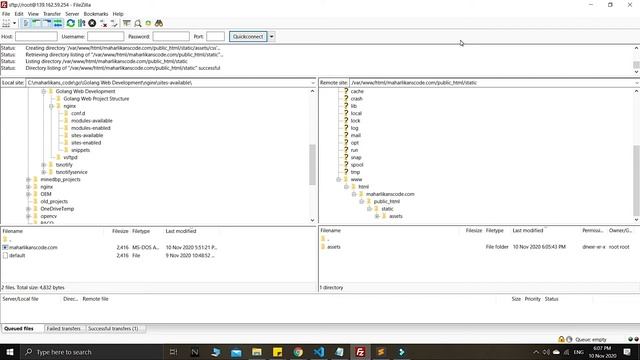Screen dimensions: 640x360
Task: Select the default local file
Action: pyautogui.click(x=17, y=256)
